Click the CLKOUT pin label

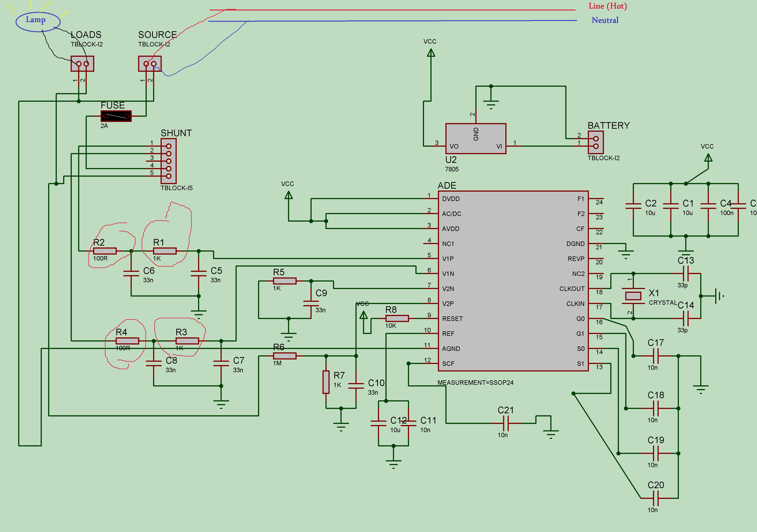click(x=572, y=289)
